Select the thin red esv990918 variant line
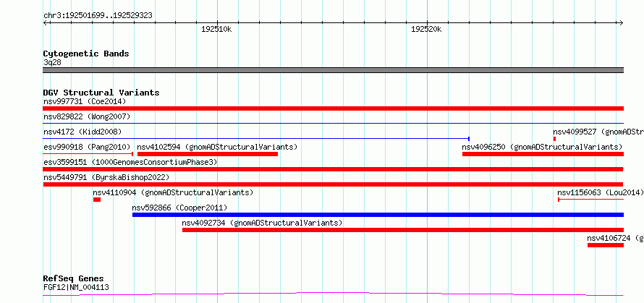Viewport: 644px width, 303px height. [x=88, y=154]
